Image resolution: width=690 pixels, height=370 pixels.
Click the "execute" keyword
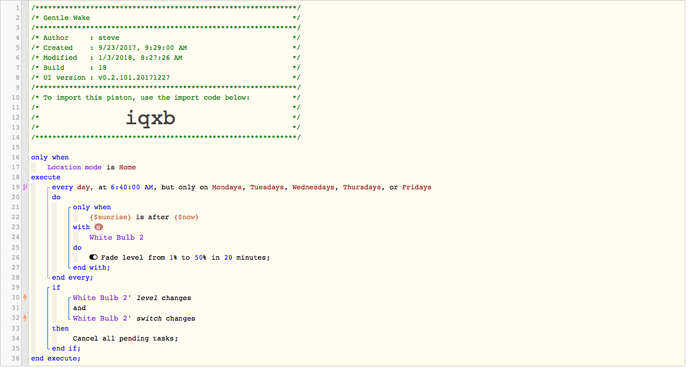pos(45,177)
